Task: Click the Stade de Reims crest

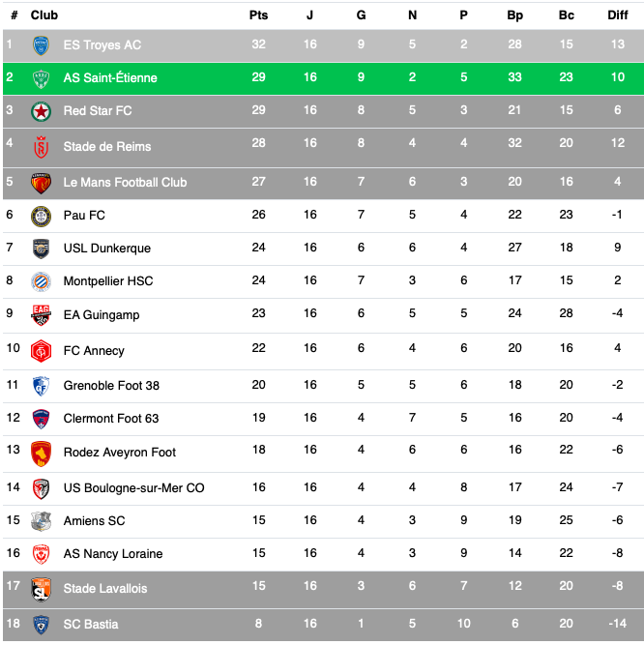Action: (x=41, y=146)
